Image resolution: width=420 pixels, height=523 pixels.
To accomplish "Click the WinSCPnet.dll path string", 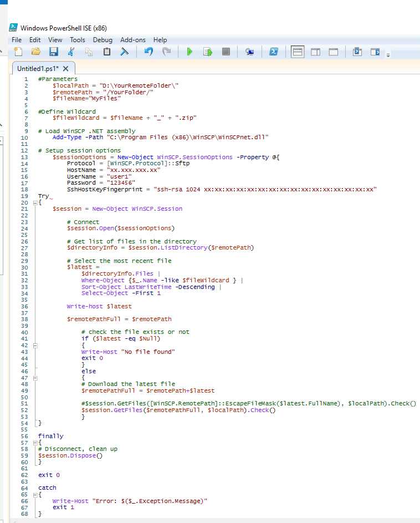I will (x=187, y=138).
